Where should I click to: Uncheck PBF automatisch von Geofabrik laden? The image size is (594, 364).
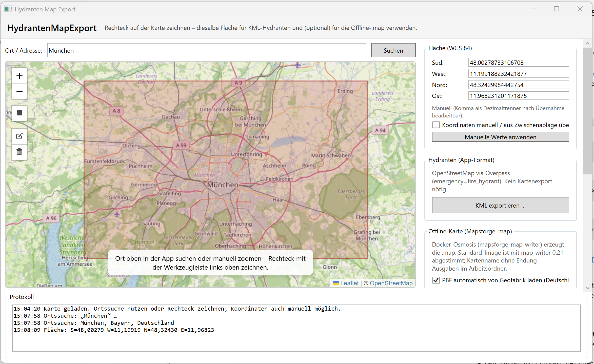coord(436,280)
